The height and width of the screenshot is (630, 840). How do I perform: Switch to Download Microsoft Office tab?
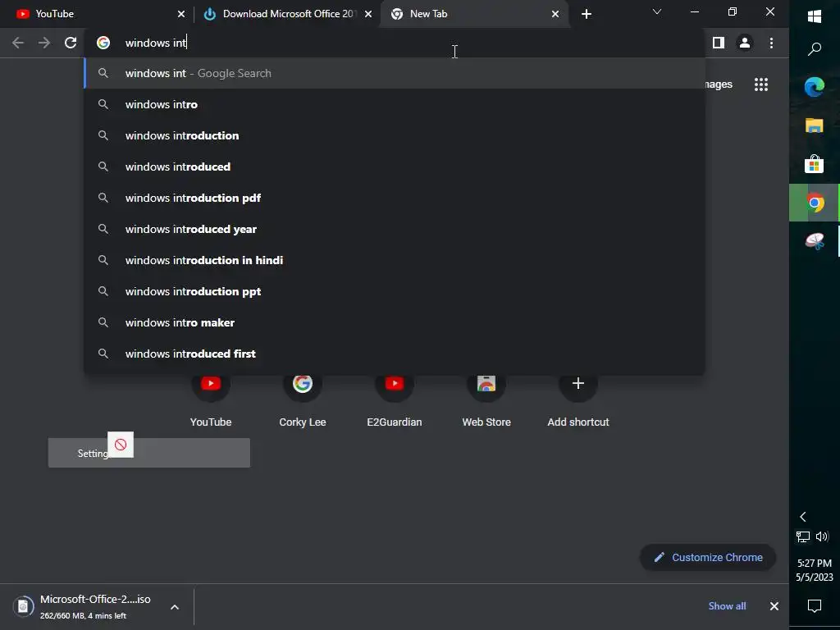pyautogui.click(x=286, y=14)
